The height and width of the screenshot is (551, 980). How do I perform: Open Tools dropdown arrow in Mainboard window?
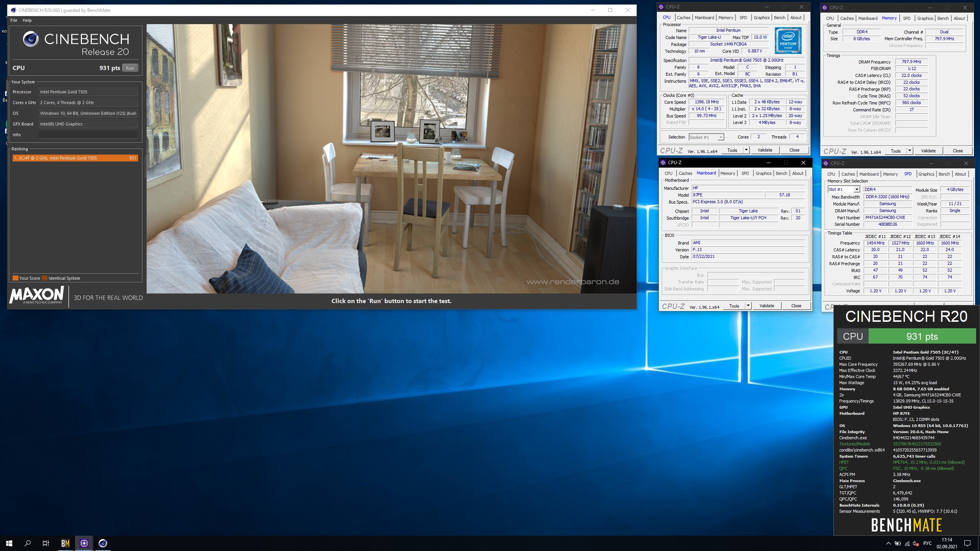[x=748, y=306]
